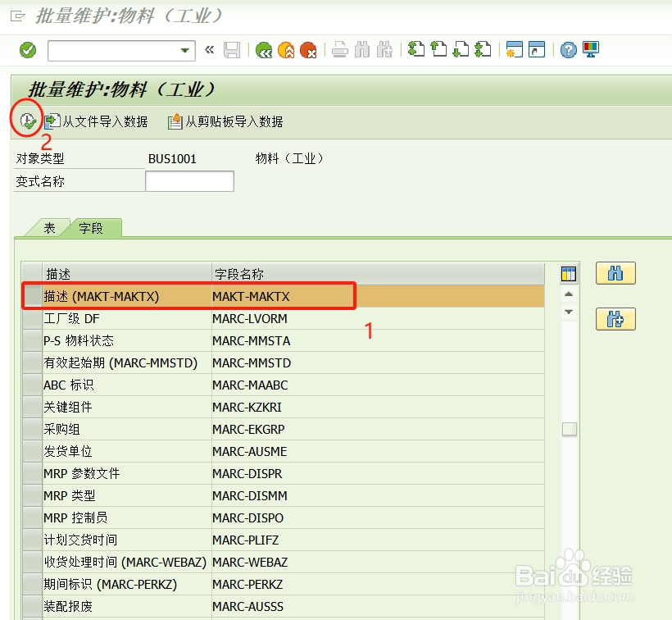Select the checkbox for MARC-LVORM row

click(31, 318)
